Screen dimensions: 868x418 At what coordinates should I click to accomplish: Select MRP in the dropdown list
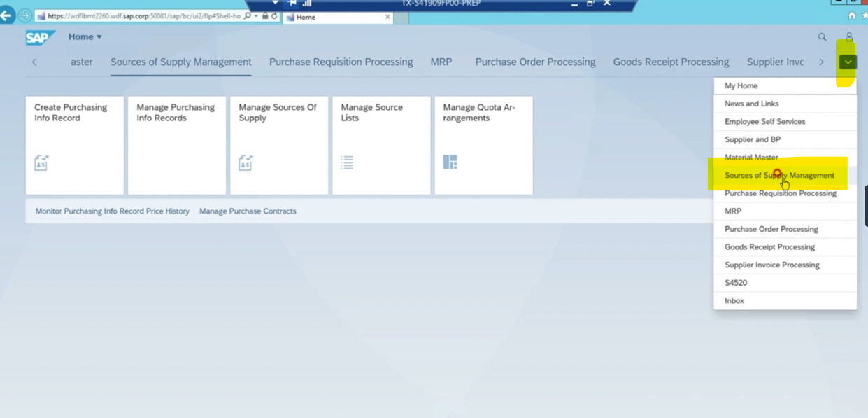click(x=785, y=211)
